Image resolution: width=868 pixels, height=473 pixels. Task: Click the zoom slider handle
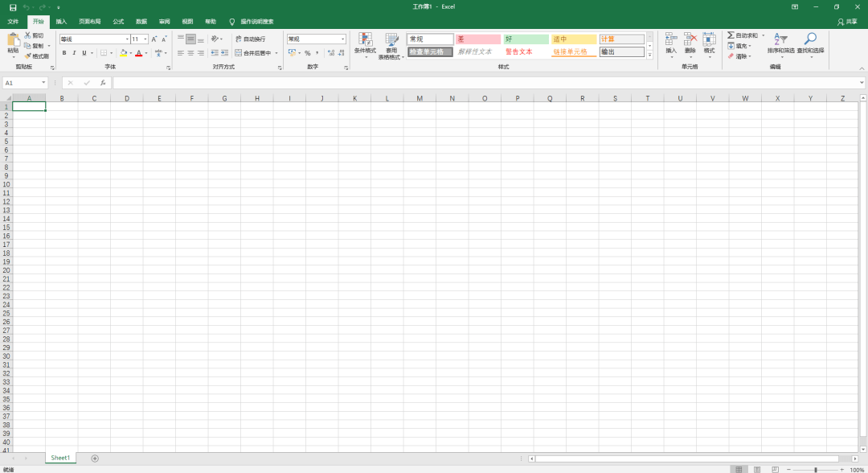(816, 470)
